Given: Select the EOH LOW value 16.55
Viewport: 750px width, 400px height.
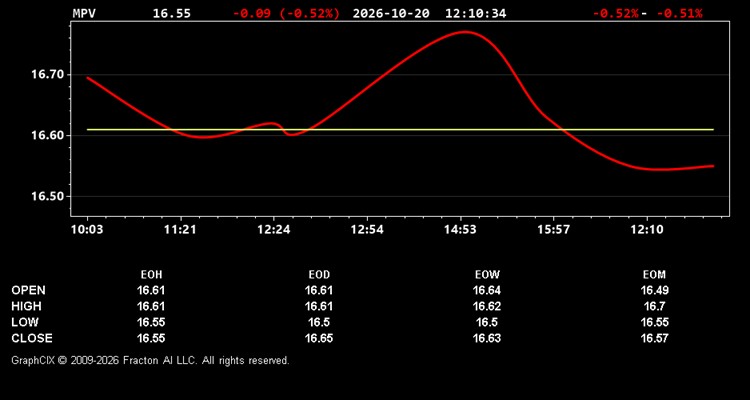Looking at the screenshot, I should [151, 322].
